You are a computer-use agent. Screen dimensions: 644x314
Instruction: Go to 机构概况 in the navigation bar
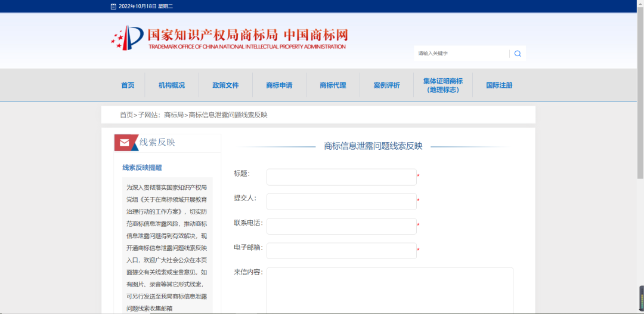click(x=172, y=85)
